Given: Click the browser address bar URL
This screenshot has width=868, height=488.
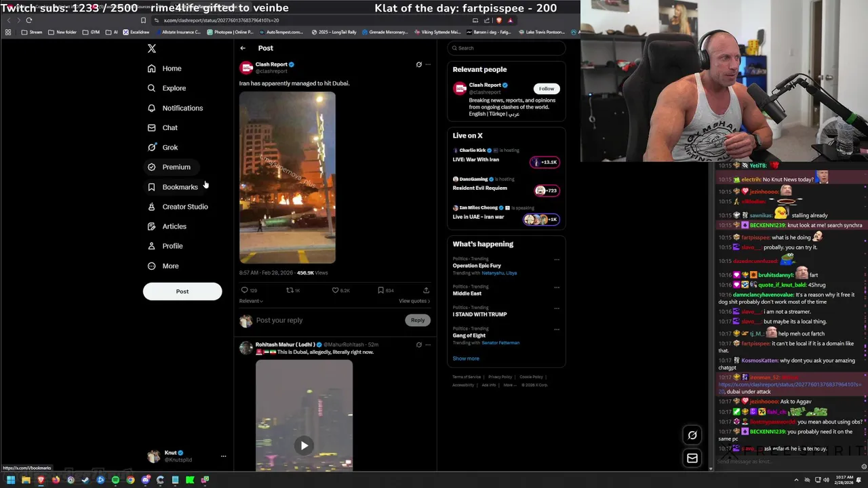Looking at the screenshot, I should pyautogui.click(x=222, y=20).
